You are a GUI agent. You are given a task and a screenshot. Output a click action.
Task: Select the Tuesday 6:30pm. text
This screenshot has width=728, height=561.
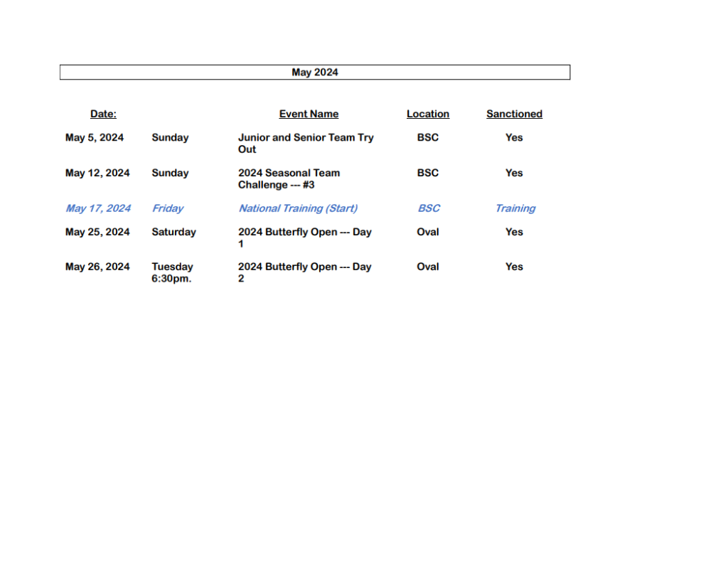pyautogui.click(x=172, y=272)
